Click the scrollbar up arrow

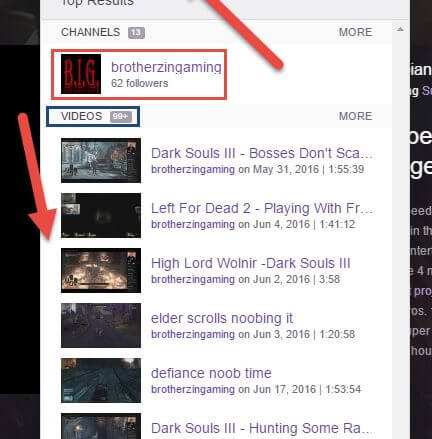400,30
